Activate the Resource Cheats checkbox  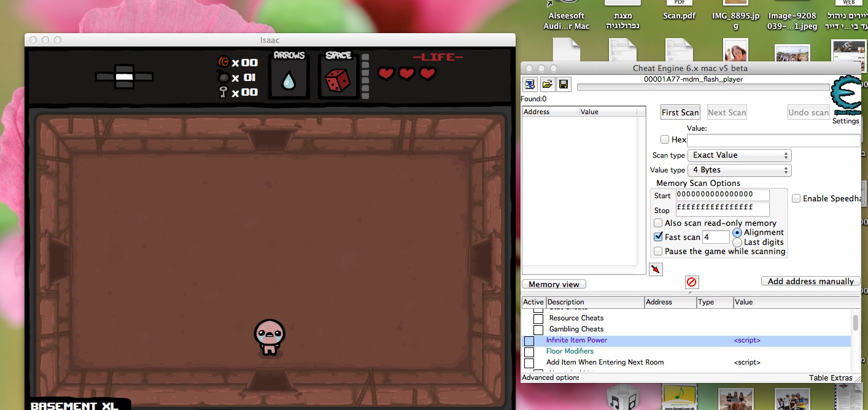click(x=538, y=319)
